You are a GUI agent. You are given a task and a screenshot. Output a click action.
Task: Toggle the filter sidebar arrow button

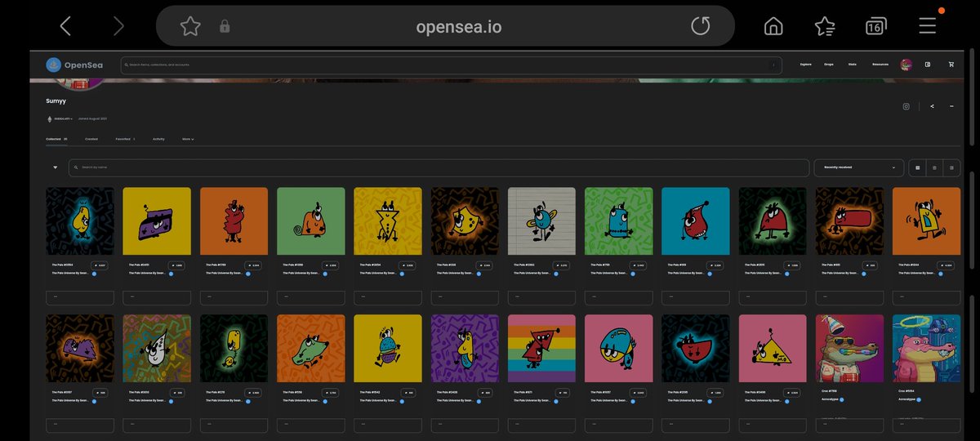coord(56,167)
